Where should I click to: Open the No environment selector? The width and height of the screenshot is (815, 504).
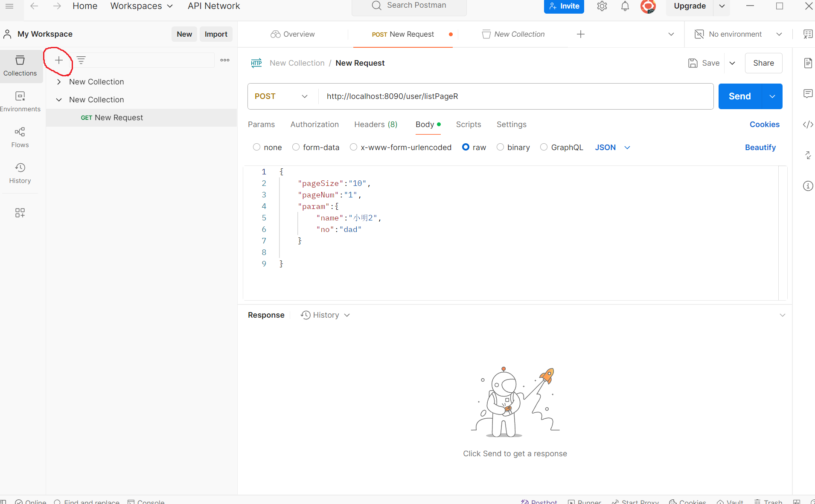pyautogui.click(x=739, y=34)
